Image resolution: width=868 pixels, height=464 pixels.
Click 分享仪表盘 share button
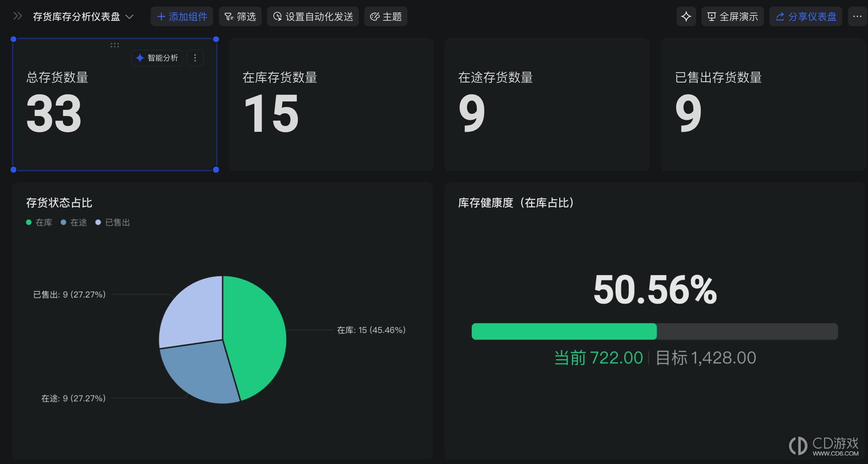tap(806, 17)
